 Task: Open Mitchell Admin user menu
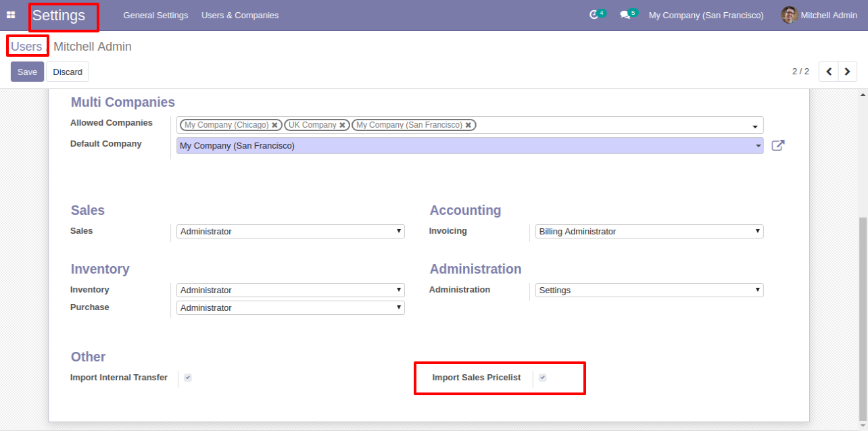click(819, 15)
